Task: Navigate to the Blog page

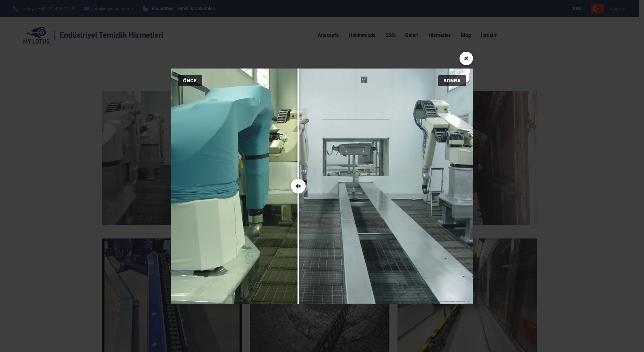Action: click(466, 35)
